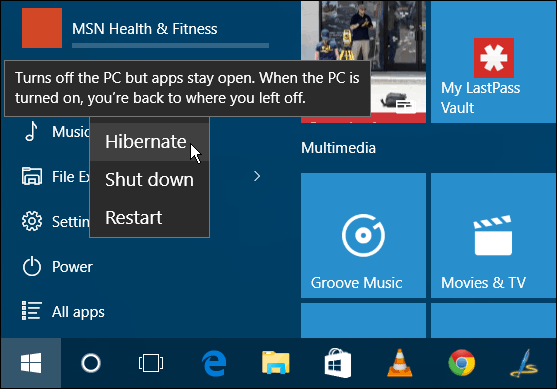This screenshot has width=557, height=389.
Task: Launch Microsoft Edge from taskbar
Action: coord(214,363)
